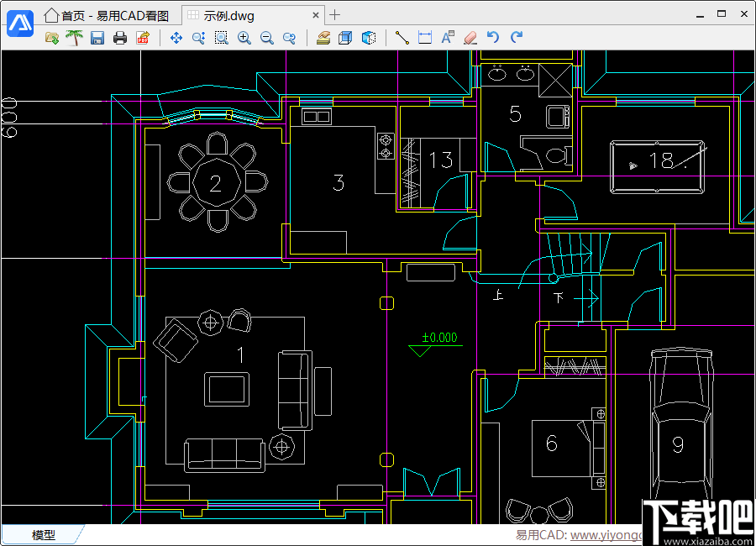Open a new tab with plus button
The height and width of the screenshot is (546, 756).
pos(335,15)
